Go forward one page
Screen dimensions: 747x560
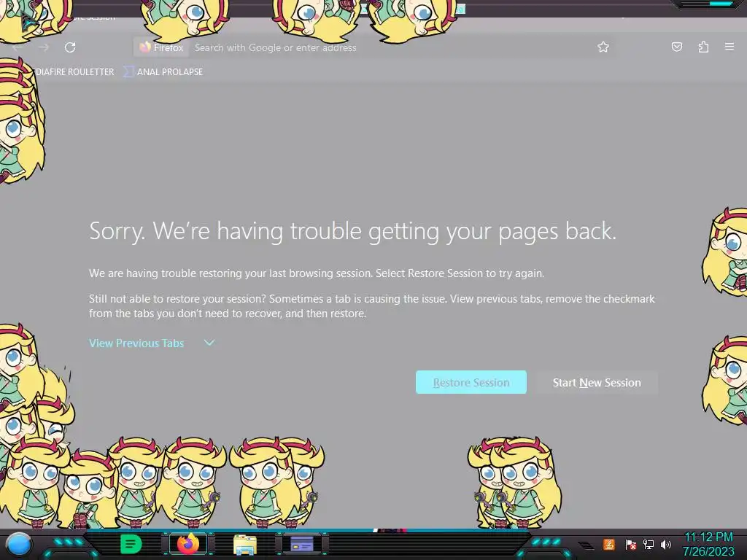click(44, 47)
